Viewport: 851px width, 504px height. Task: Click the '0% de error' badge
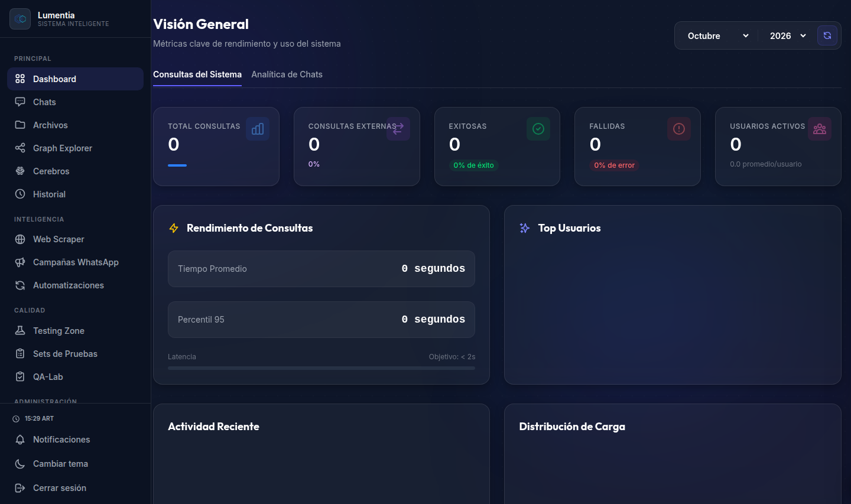point(614,165)
